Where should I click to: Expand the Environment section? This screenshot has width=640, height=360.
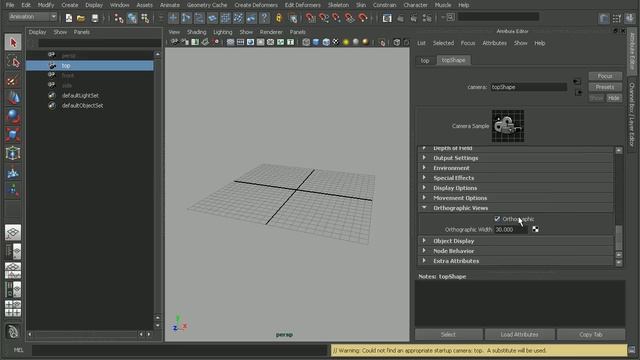point(515,168)
